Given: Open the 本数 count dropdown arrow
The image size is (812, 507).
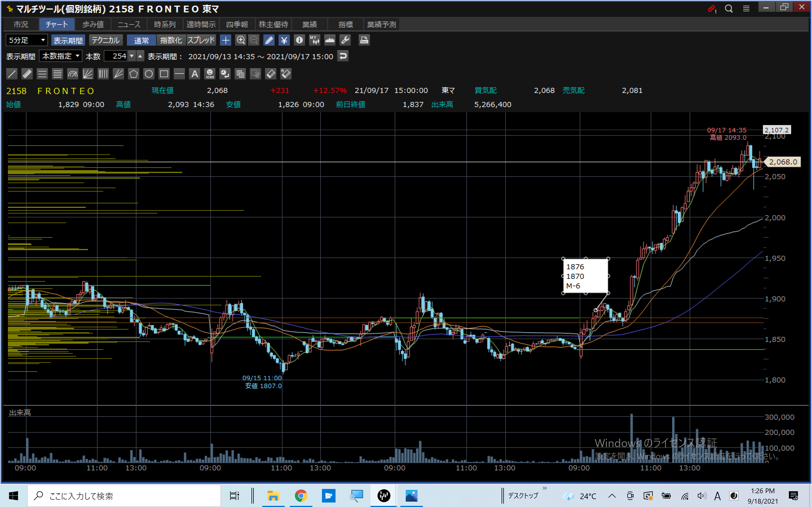Looking at the screenshot, I should coord(132,56).
